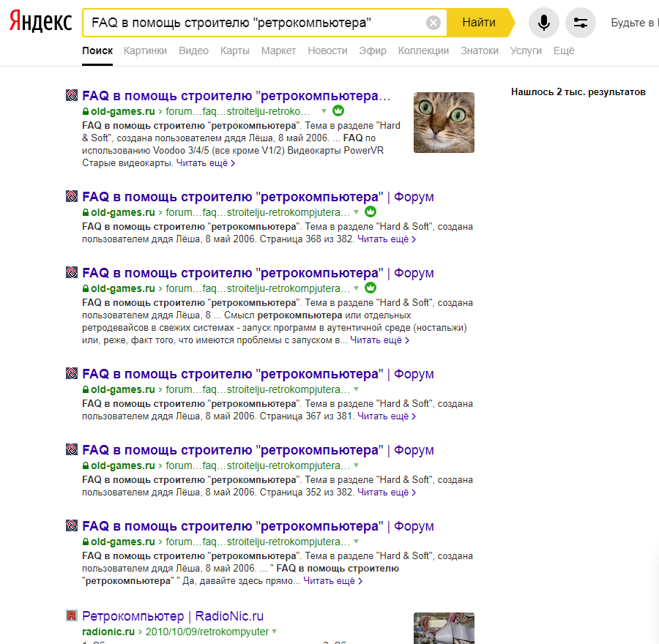The height and width of the screenshot is (644, 659).
Task: Switch to the Видео tab
Action: tap(194, 50)
